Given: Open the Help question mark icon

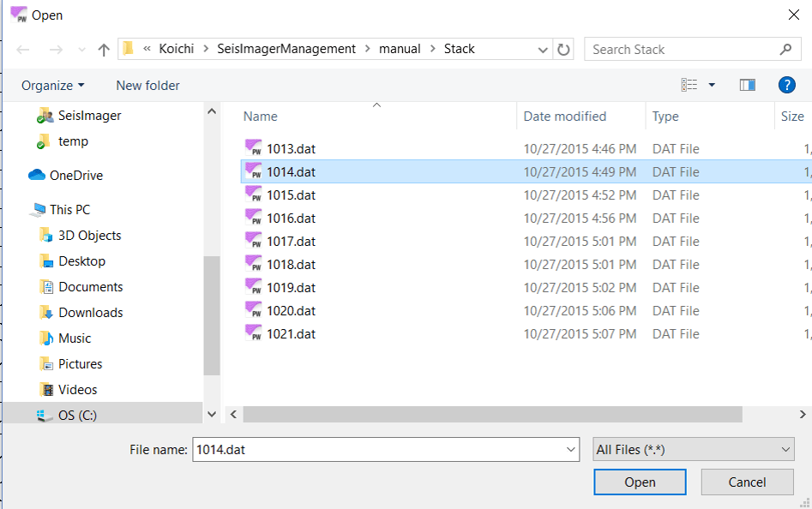Looking at the screenshot, I should [x=786, y=85].
